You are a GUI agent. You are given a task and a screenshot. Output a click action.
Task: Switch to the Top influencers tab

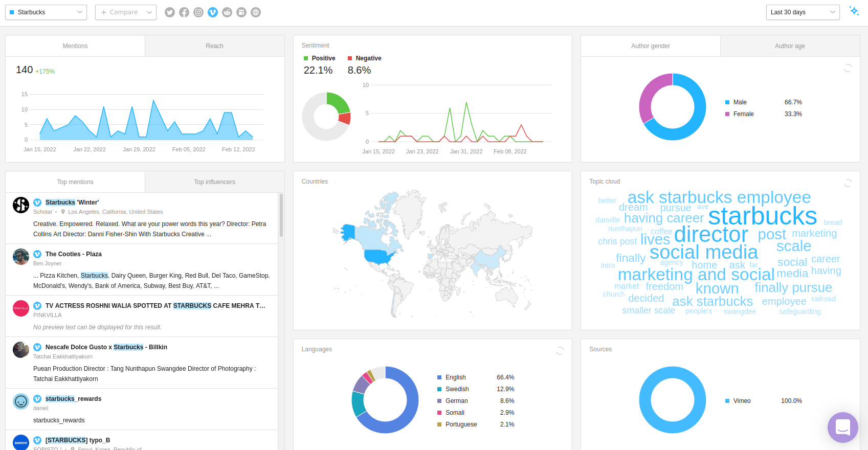(x=215, y=182)
